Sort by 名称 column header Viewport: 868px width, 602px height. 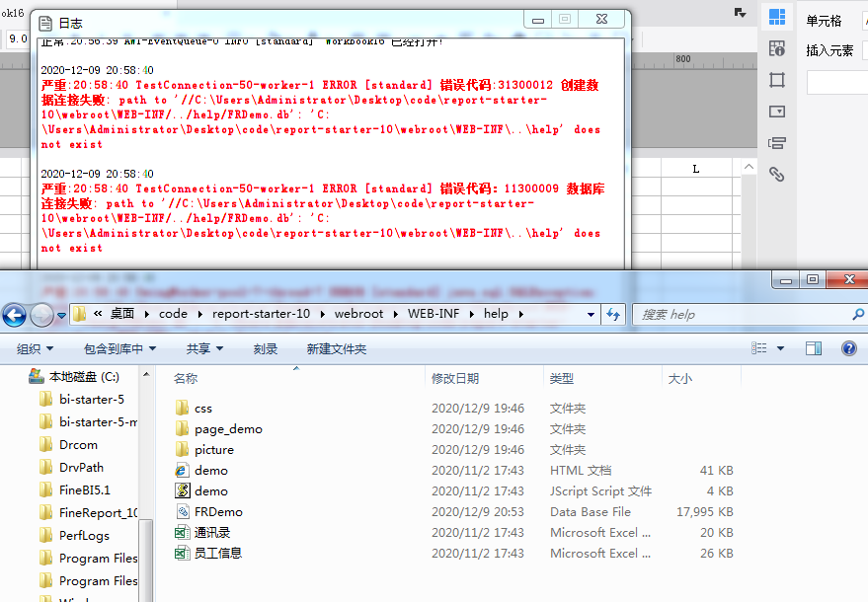click(x=186, y=378)
